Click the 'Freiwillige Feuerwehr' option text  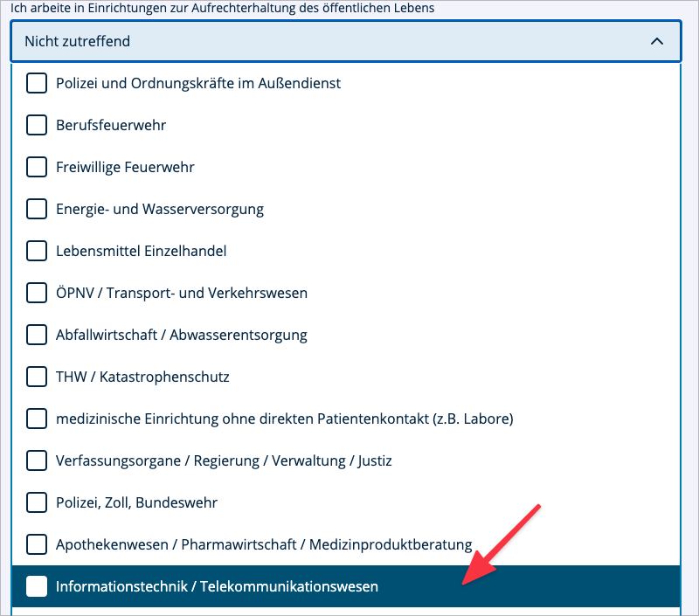125,167
